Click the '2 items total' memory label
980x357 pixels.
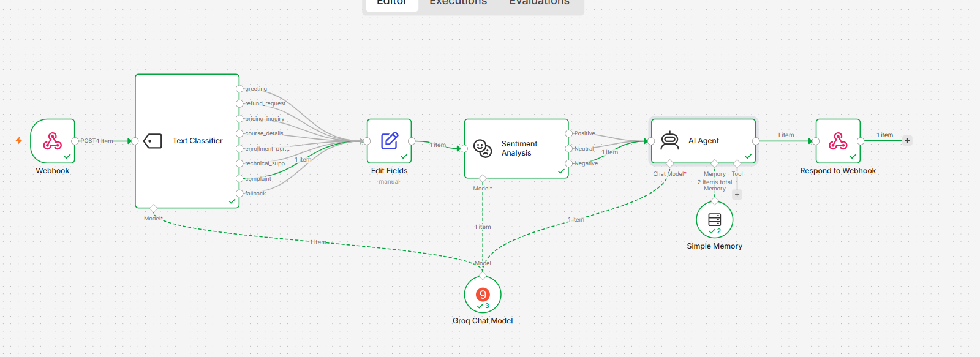[715, 182]
